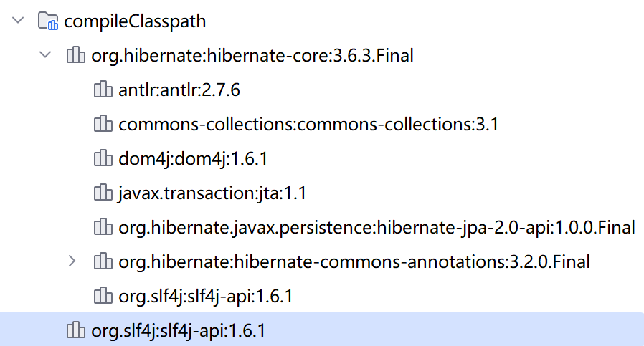Select org.hibernate:hibernate-core:3.6.3.Final entry
The height and width of the screenshot is (346, 644).
tap(252, 56)
